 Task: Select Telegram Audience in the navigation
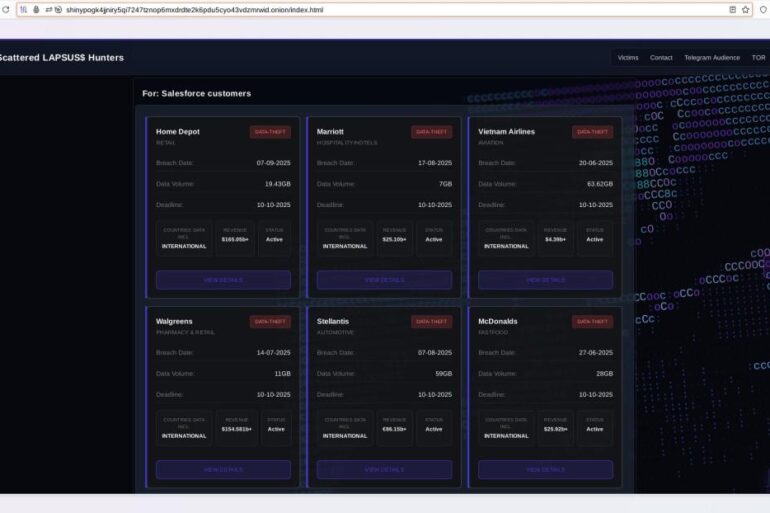(712, 58)
